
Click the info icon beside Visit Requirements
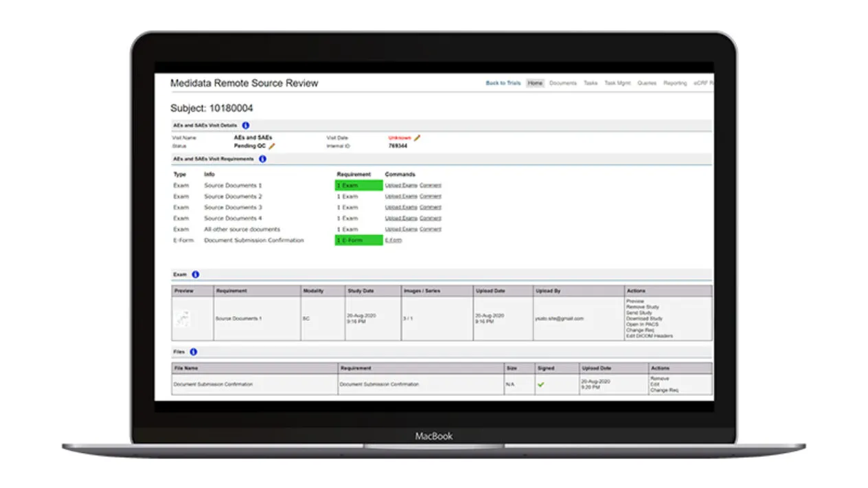(x=262, y=159)
